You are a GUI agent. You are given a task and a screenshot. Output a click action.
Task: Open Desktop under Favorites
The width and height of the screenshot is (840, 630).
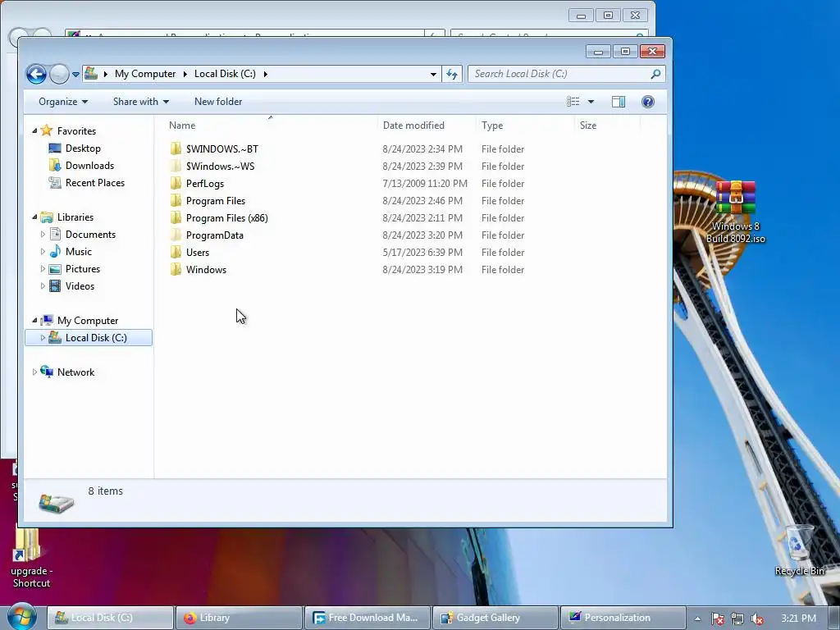click(x=83, y=148)
